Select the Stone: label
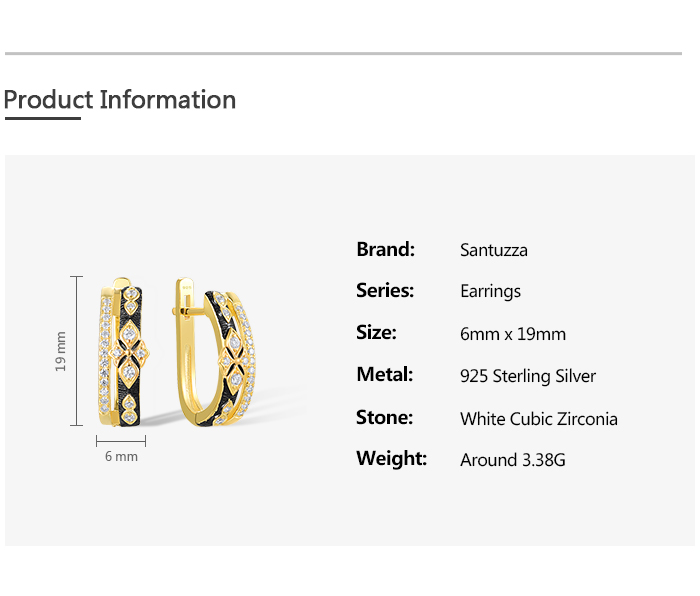This screenshot has width=700, height=596. coord(384,417)
